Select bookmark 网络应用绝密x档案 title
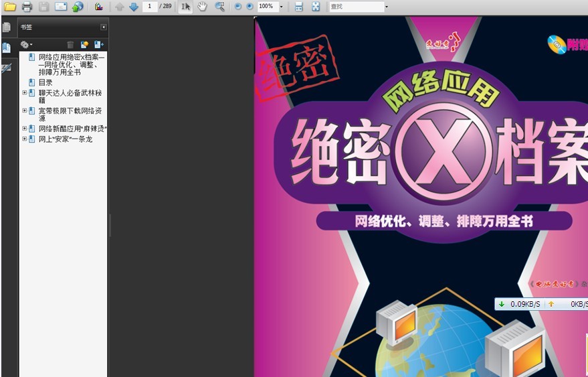 coord(72,64)
